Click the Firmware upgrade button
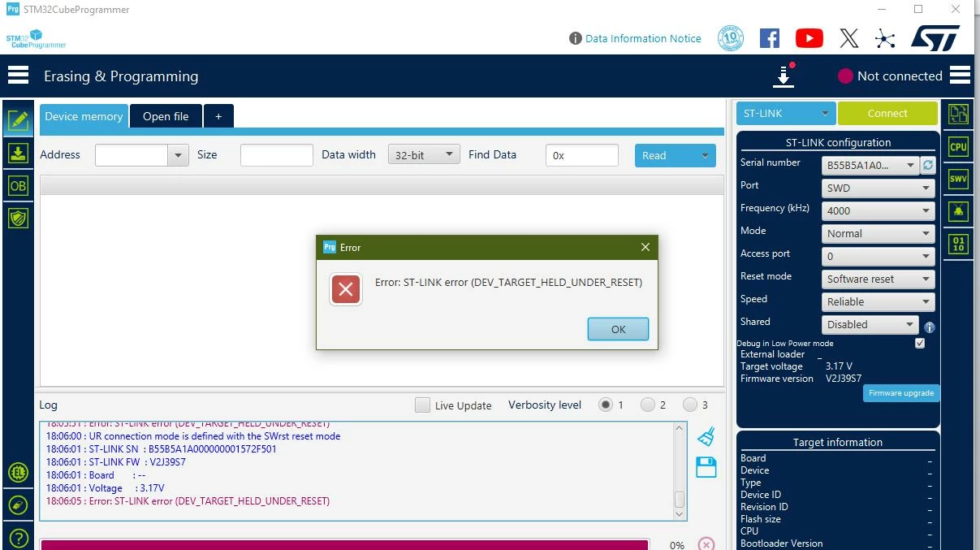980x550 pixels. click(x=901, y=393)
